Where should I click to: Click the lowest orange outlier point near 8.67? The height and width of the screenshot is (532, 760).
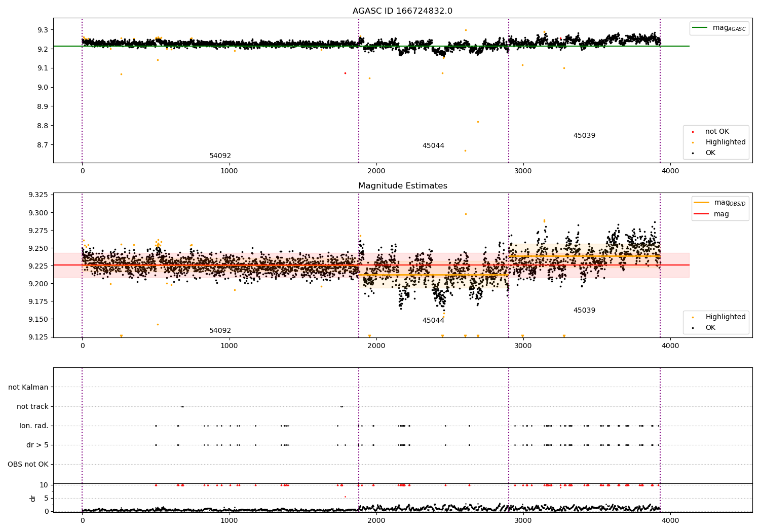[x=465, y=150]
